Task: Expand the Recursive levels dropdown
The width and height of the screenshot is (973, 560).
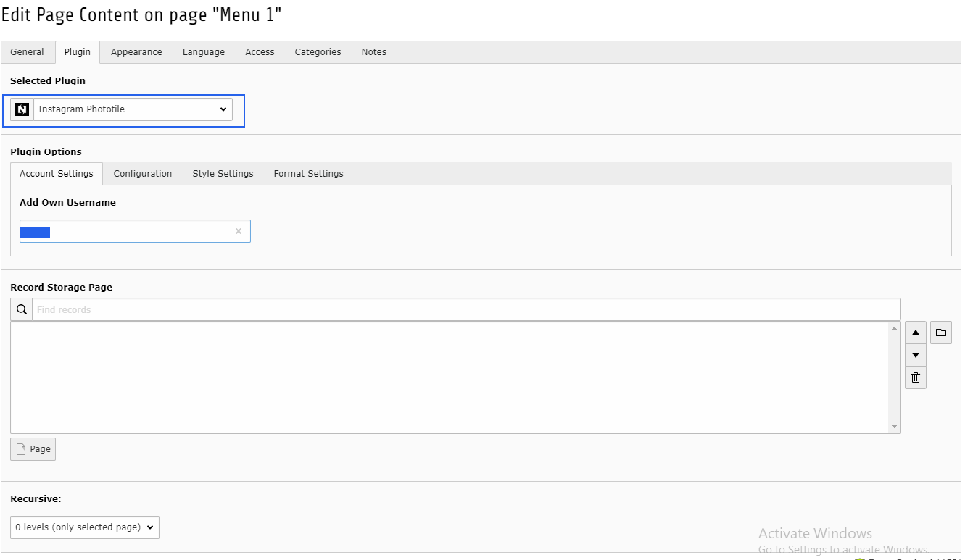Action: pyautogui.click(x=85, y=527)
